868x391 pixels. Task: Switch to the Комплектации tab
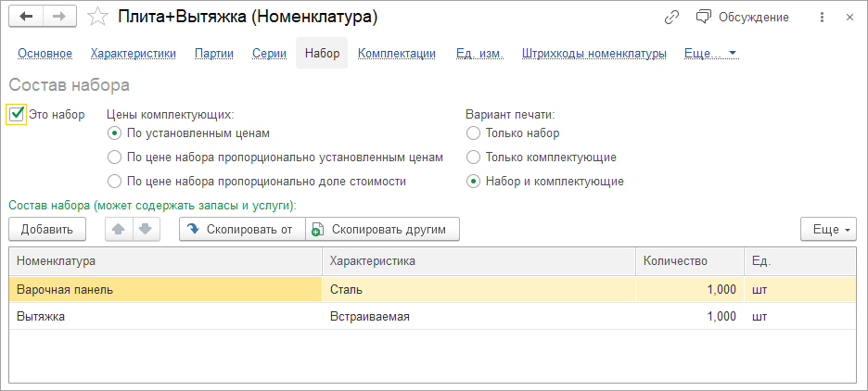pyautogui.click(x=397, y=53)
